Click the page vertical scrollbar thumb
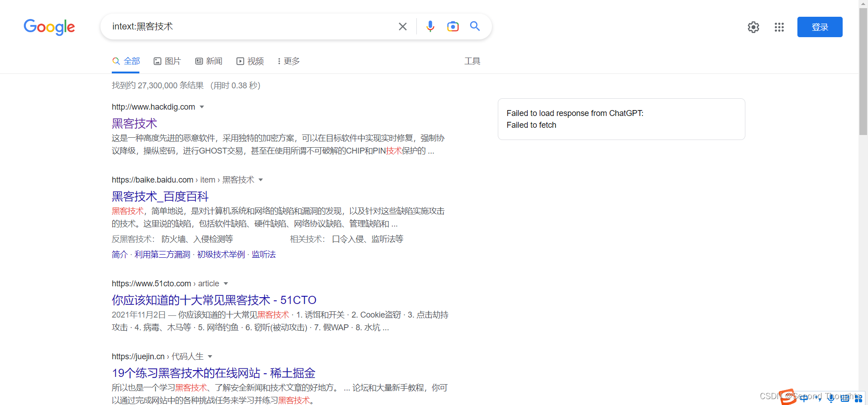Screen dimensions: 868x405 [863, 72]
